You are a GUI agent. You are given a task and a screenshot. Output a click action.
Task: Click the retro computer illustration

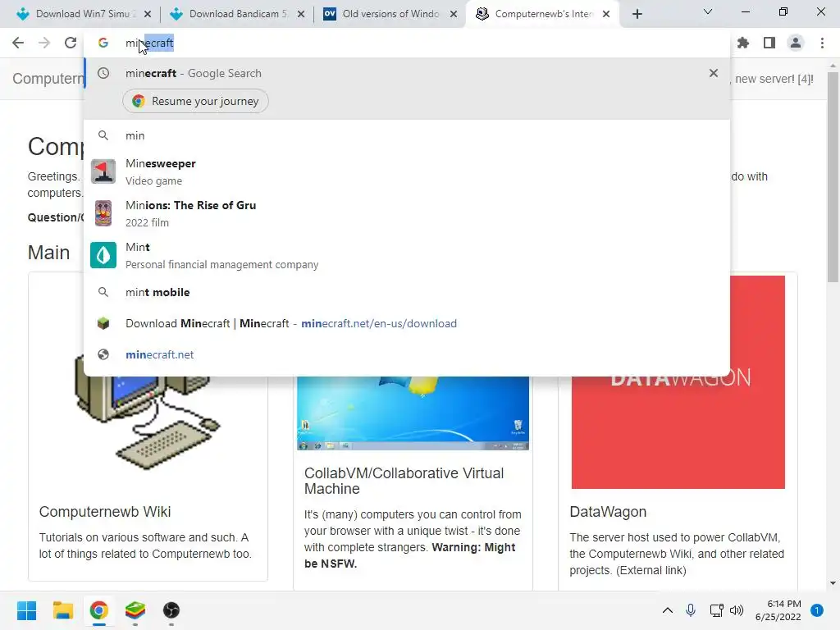(148, 423)
